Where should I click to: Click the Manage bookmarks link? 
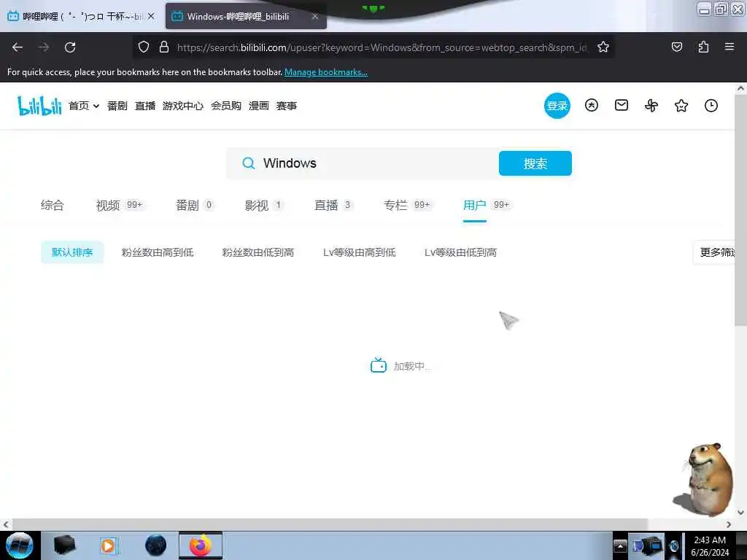click(x=326, y=72)
